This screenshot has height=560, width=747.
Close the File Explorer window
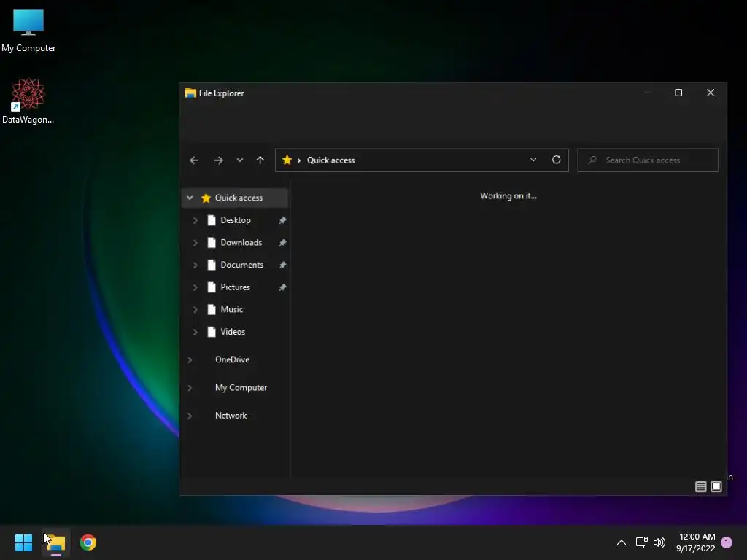point(711,93)
